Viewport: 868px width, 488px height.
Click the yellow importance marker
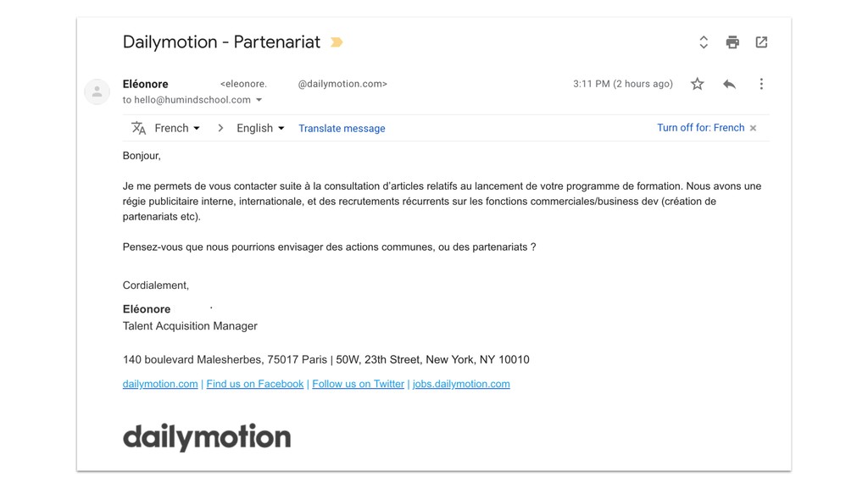pos(337,42)
